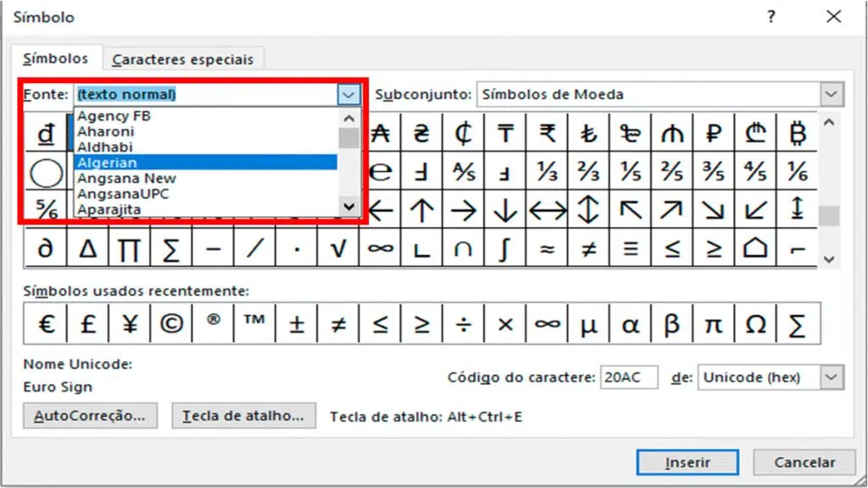Click the Tecla de atalho button
The height and width of the screenshot is (488, 868).
244,416
